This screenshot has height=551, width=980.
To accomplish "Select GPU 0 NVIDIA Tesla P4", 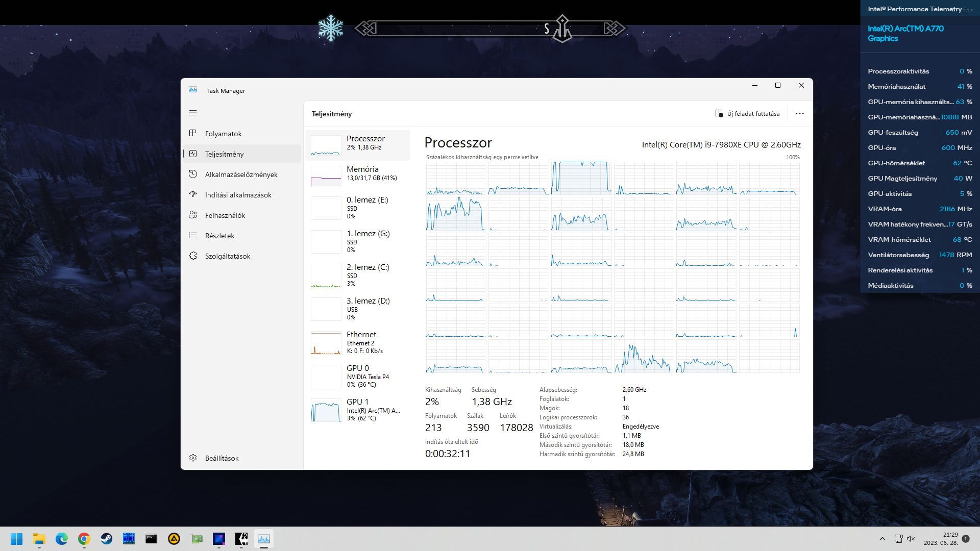I will (x=357, y=377).
